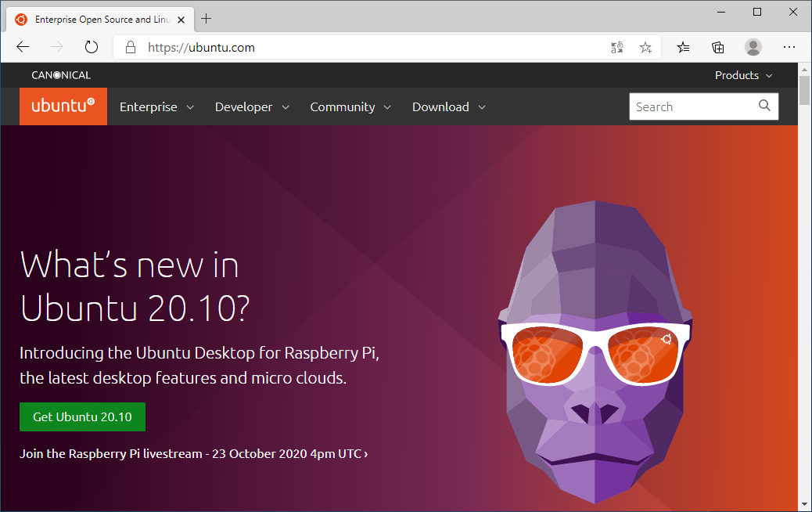
Task: Open the Collections icon
Action: 718,48
